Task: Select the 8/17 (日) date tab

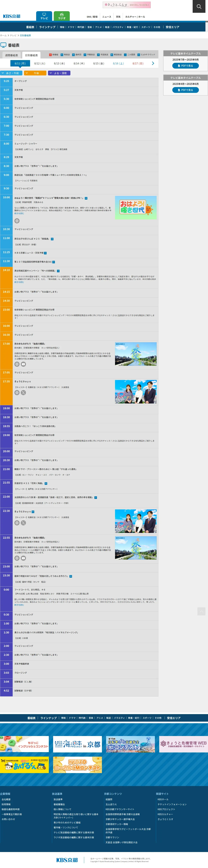Action: pos(138,63)
